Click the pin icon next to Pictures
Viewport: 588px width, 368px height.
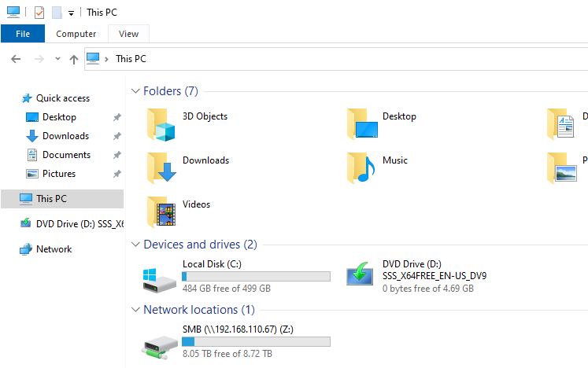coord(117,174)
